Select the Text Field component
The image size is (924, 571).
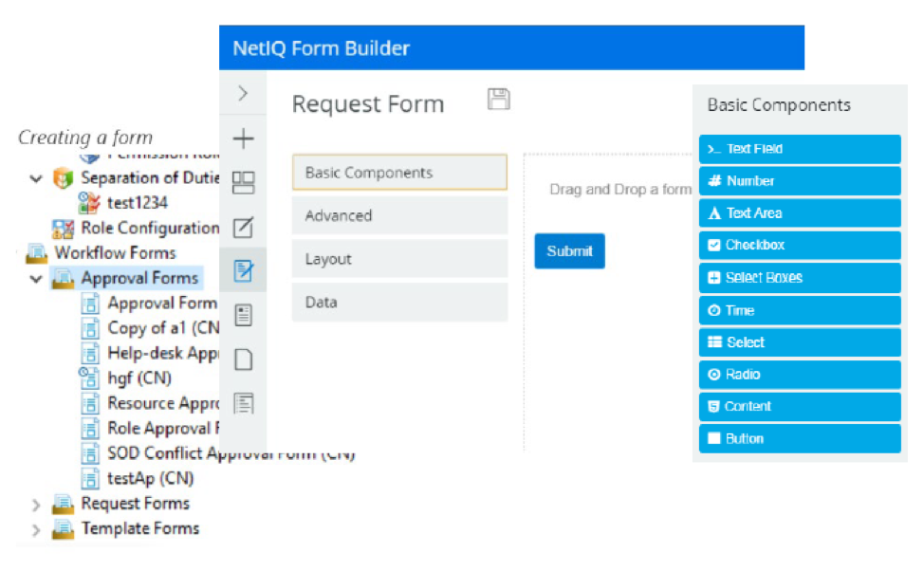(x=800, y=149)
